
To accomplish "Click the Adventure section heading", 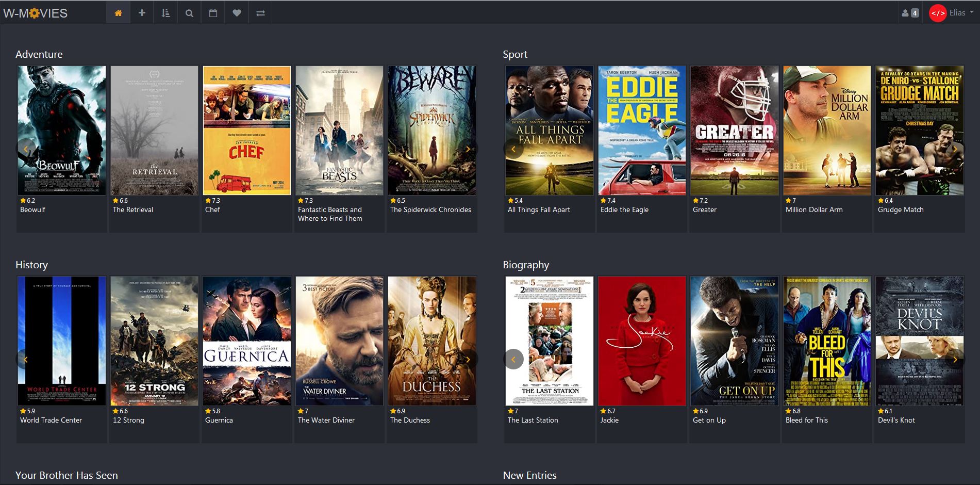I will point(39,54).
